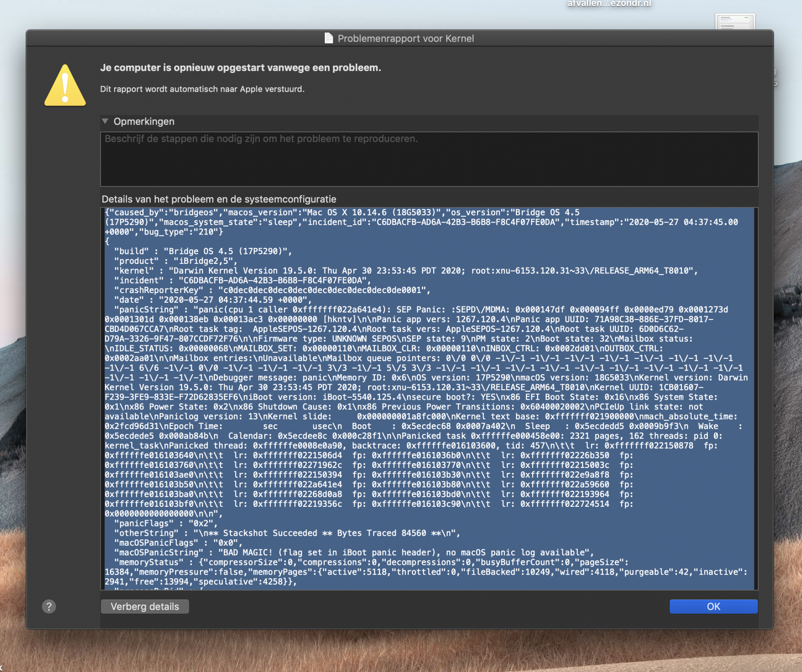Click the "panicFlags" : "0x2" line
This screenshot has width=802, height=672.
point(166,523)
